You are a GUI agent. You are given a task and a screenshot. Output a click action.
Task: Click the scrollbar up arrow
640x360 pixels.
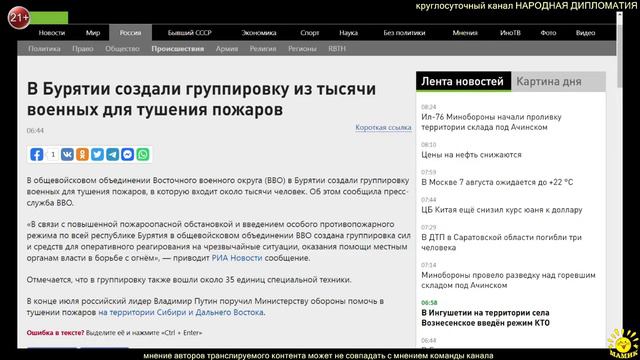coord(619,15)
